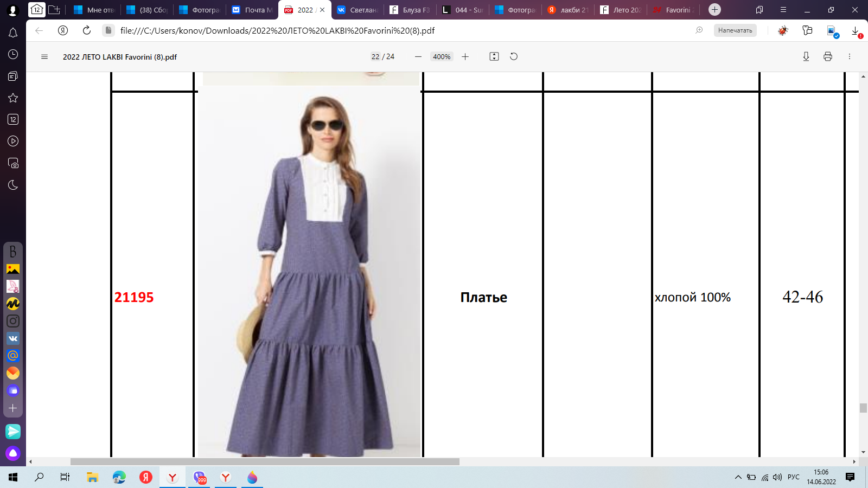Click the address bar file URL
Image resolution: width=868 pixels, height=488 pixels.
coord(277,30)
